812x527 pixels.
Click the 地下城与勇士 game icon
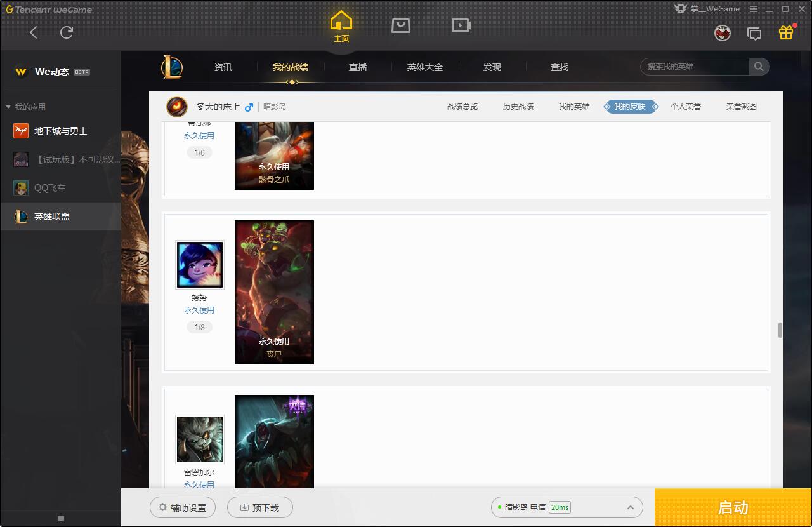tap(21, 131)
